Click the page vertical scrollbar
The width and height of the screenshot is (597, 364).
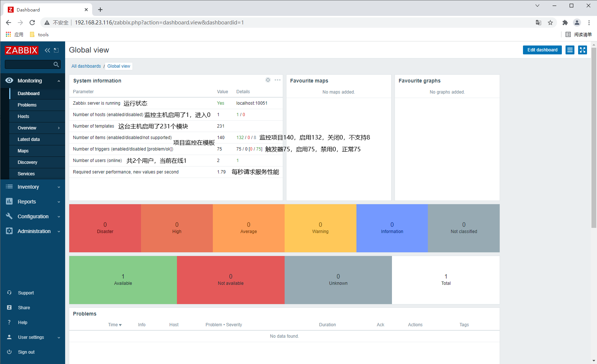pos(594,138)
